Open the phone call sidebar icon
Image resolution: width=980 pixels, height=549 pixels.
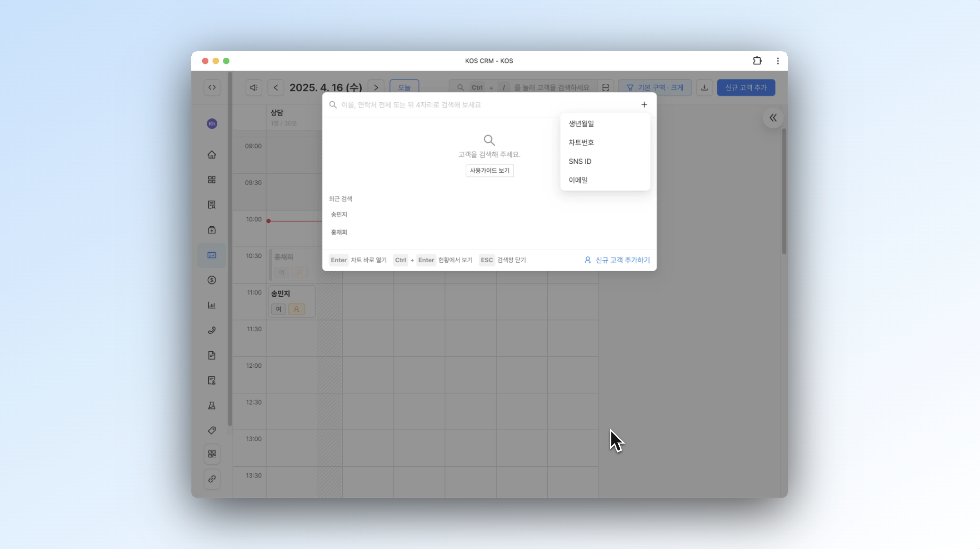(x=212, y=330)
